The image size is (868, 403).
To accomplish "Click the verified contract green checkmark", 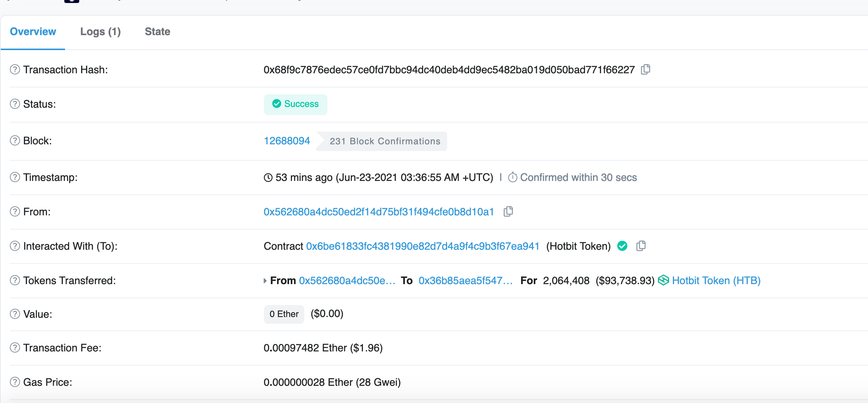I will coord(622,246).
